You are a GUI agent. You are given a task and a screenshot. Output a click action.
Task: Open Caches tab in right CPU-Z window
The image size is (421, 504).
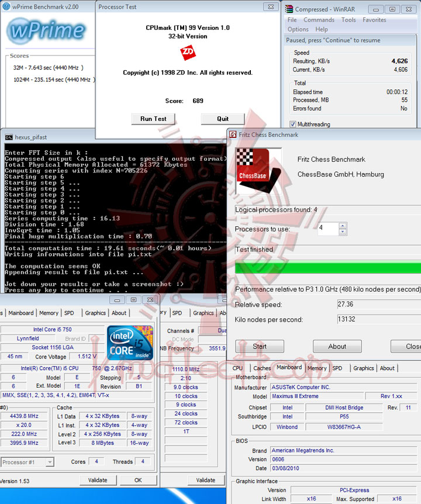pyautogui.click(x=262, y=368)
